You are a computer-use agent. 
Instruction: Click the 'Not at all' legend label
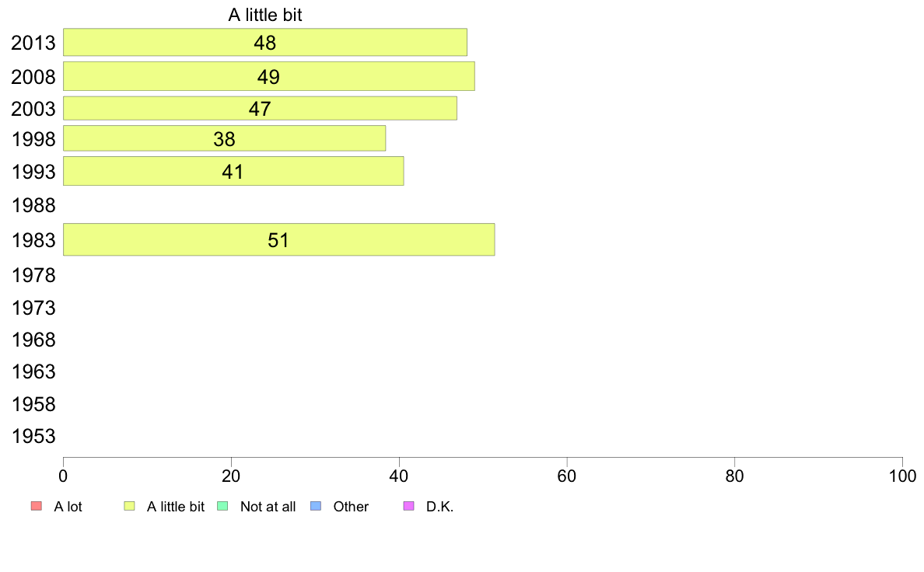pyautogui.click(x=268, y=507)
